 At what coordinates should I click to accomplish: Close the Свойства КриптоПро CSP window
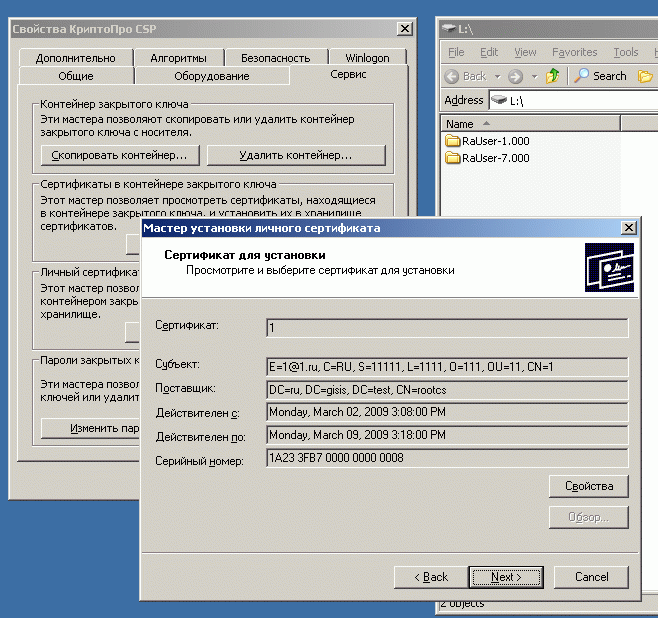click(405, 29)
